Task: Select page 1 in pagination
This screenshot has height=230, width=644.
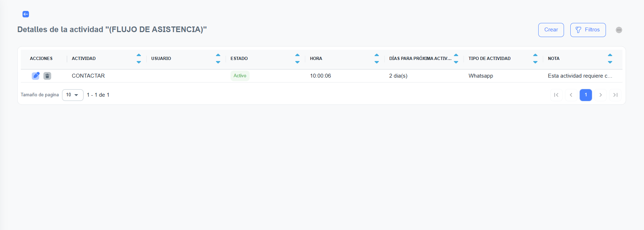Action: tap(585, 95)
